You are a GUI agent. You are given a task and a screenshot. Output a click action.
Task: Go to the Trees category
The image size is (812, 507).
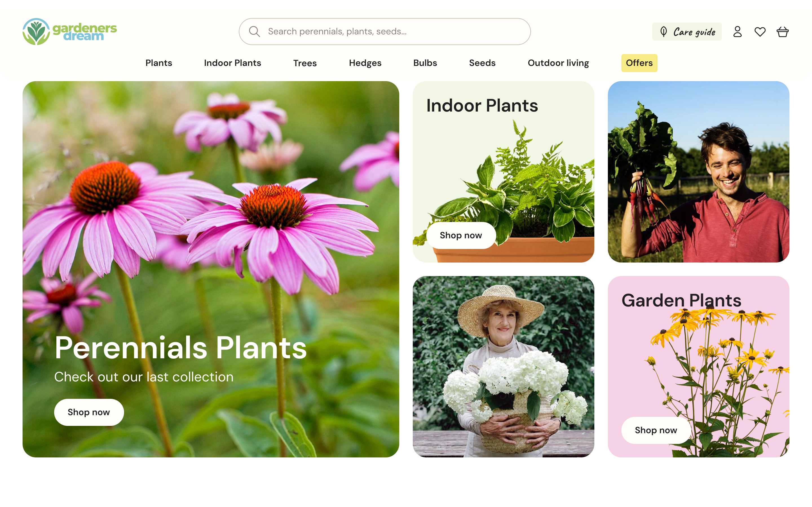tap(305, 63)
